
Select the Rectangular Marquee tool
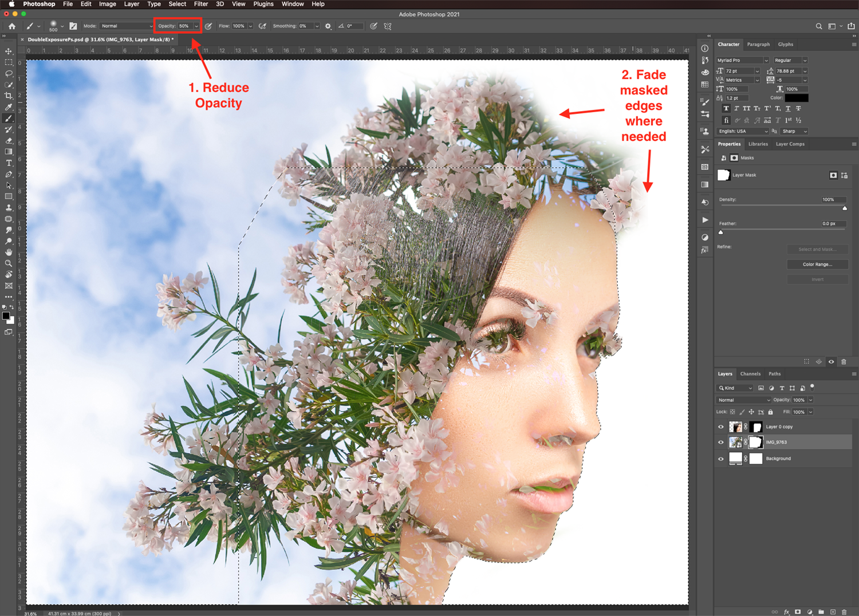click(9, 62)
